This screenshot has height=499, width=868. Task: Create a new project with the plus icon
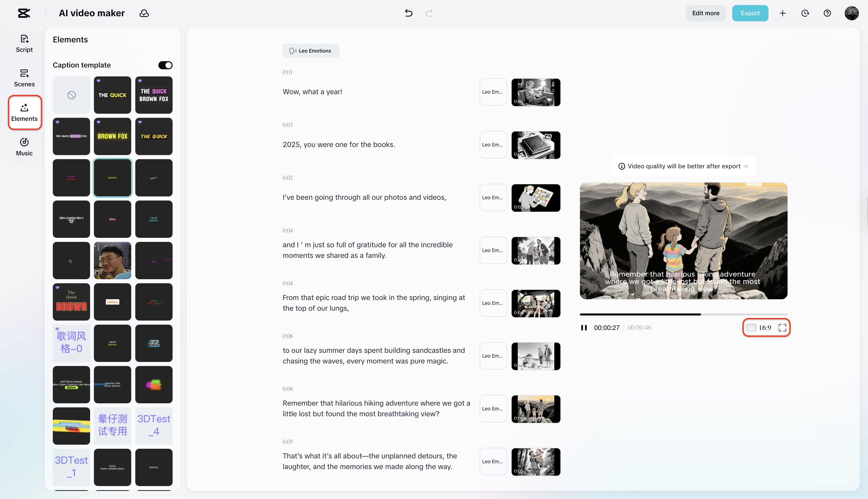click(x=783, y=13)
